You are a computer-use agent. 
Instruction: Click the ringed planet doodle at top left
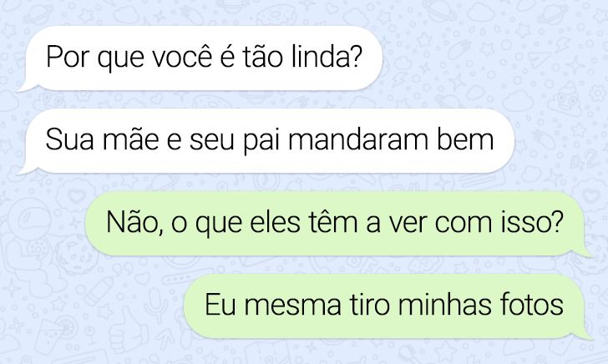tap(37, 16)
